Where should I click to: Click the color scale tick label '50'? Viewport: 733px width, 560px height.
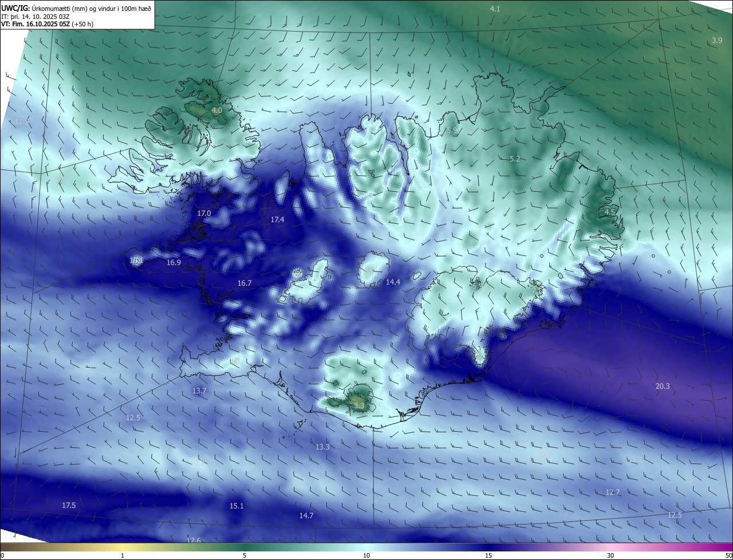tap(728, 555)
